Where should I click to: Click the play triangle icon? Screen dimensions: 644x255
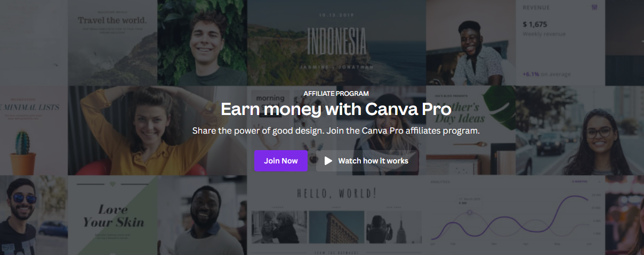coord(328,161)
